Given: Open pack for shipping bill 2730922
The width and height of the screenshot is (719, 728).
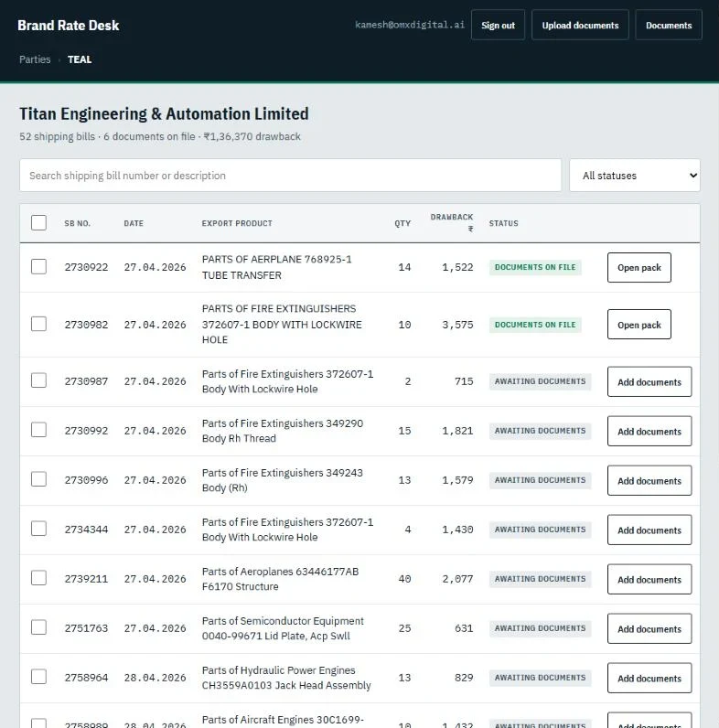Looking at the screenshot, I should coord(639,267).
